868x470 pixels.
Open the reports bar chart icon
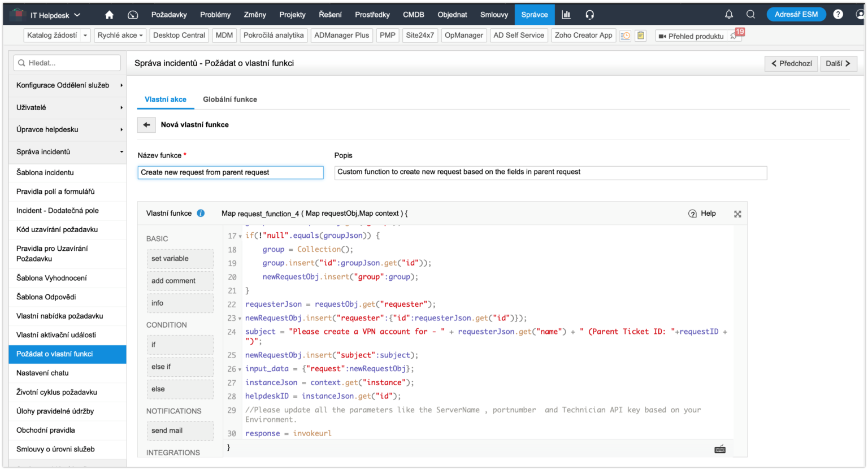point(566,15)
